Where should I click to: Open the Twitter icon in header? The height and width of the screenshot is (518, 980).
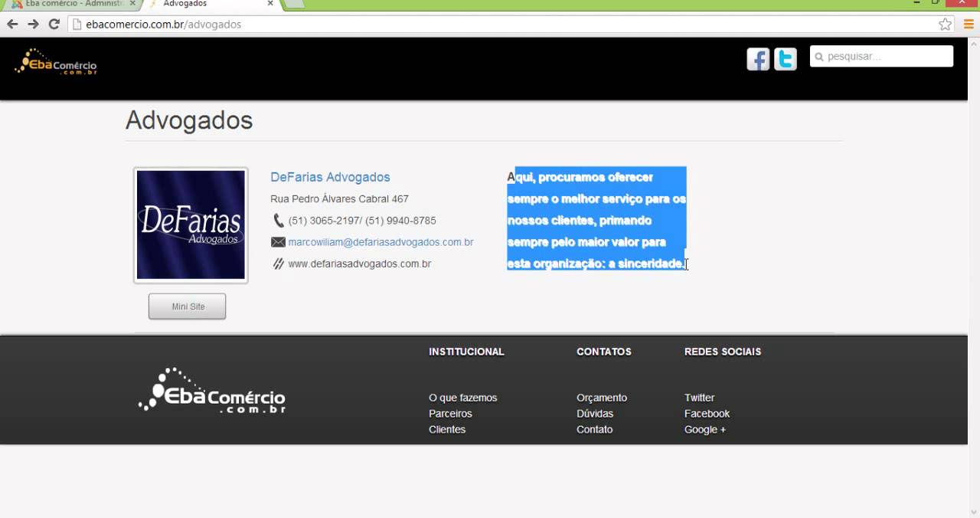click(x=786, y=59)
